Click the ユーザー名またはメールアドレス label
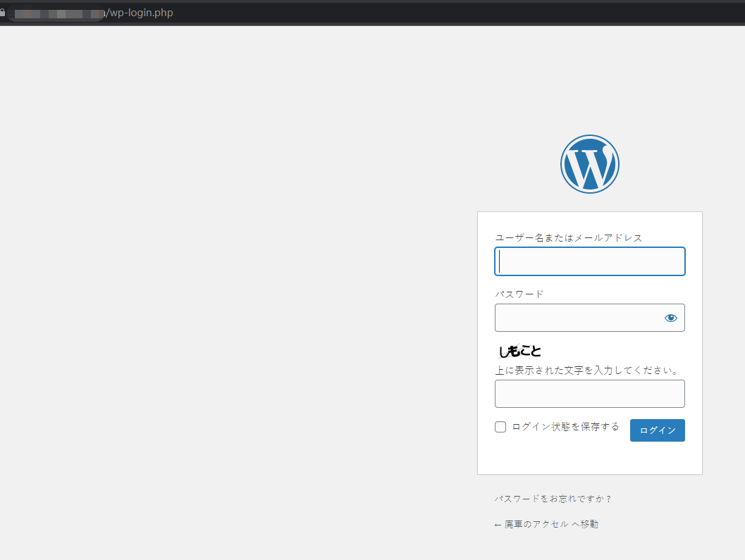745x560 pixels. pyautogui.click(x=569, y=238)
